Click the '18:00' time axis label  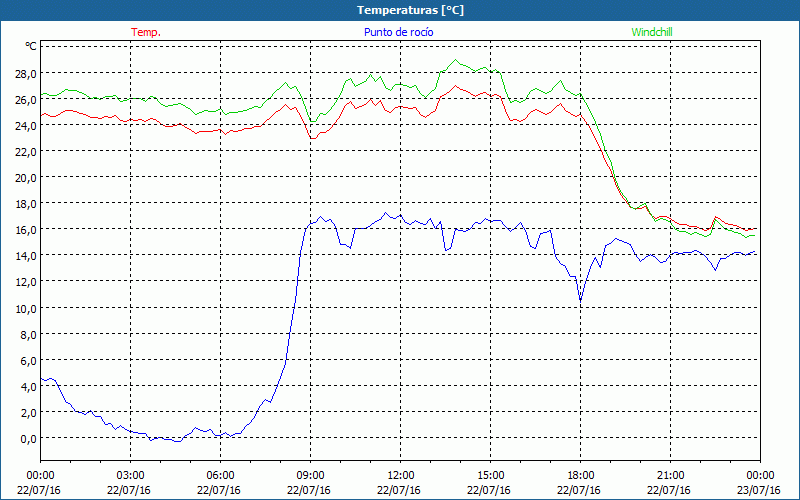coord(580,475)
